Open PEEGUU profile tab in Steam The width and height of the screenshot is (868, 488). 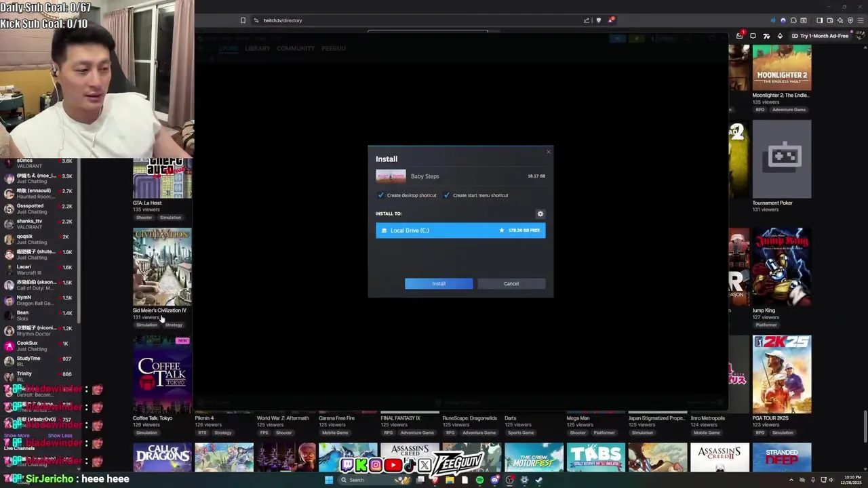pyautogui.click(x=334, y=48)
